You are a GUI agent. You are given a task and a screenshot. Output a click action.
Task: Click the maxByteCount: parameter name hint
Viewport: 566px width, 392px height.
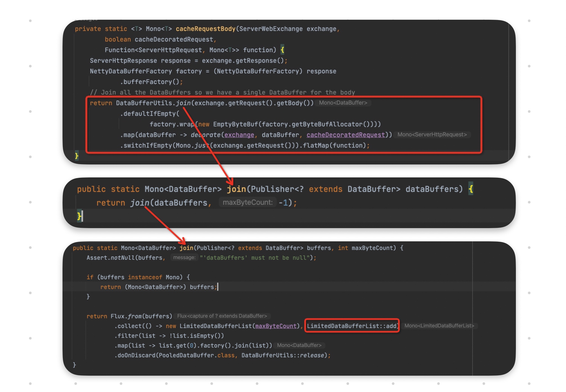(247, 202)
